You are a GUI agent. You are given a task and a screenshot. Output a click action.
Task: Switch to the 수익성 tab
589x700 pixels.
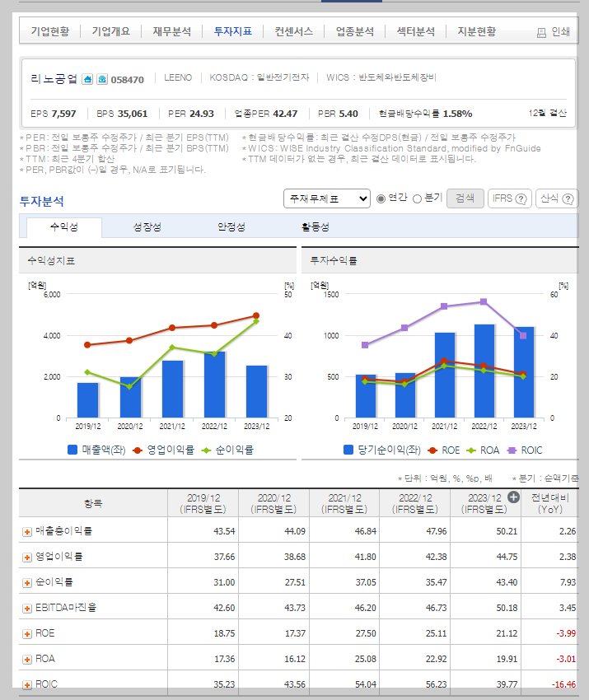[x=64, y=227]
